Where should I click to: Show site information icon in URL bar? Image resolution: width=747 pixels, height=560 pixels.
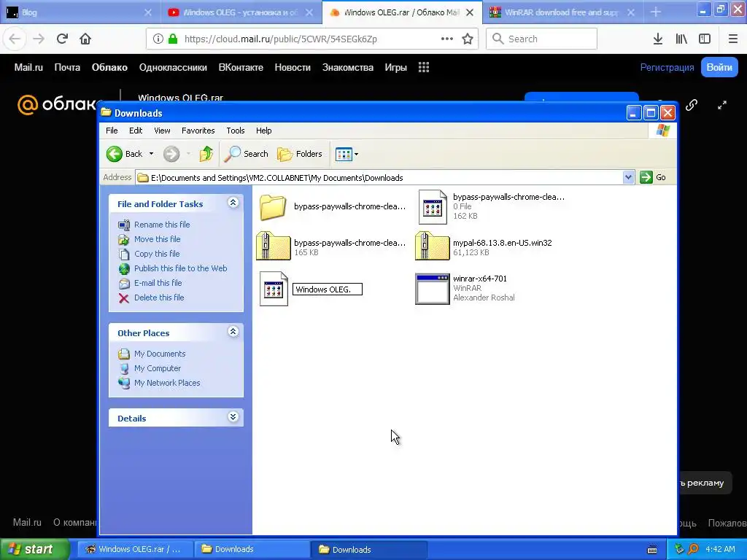pyautogui.click(x=158, y=39)
